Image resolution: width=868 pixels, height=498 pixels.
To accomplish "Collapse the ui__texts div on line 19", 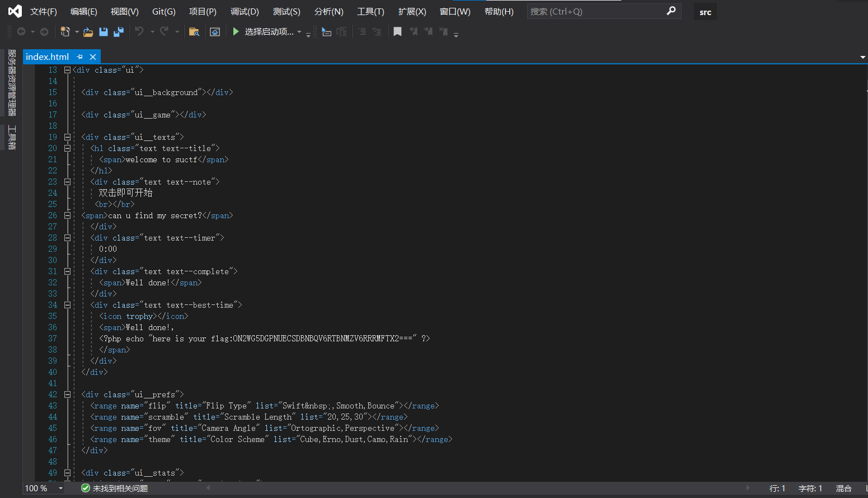I will click(x=67, y=137).
